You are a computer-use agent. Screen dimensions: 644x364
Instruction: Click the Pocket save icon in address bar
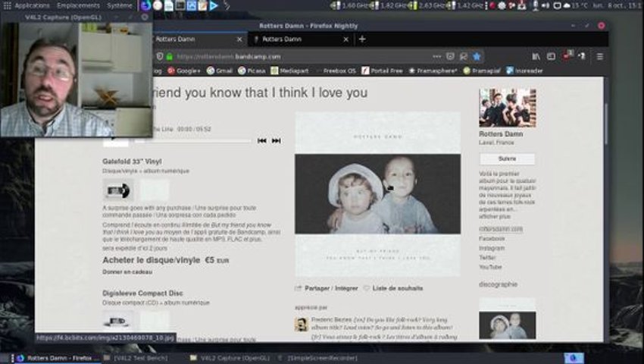[x=450, y=56]
